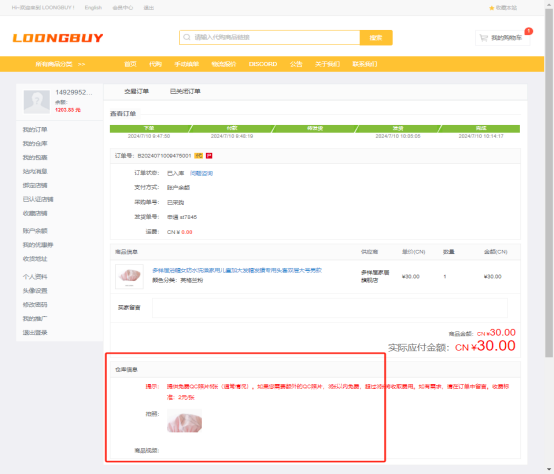
Task: Open 收藏店铺 in the sidebar
Action: point(35,213)
